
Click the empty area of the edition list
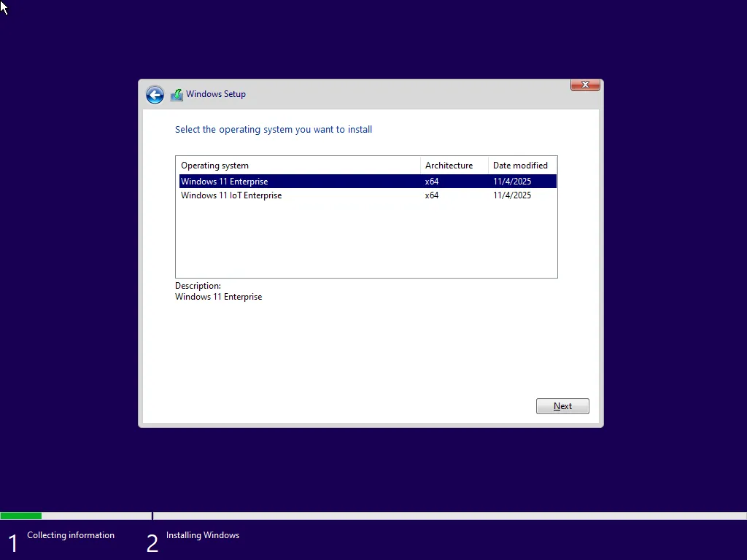tap(365, 241)
